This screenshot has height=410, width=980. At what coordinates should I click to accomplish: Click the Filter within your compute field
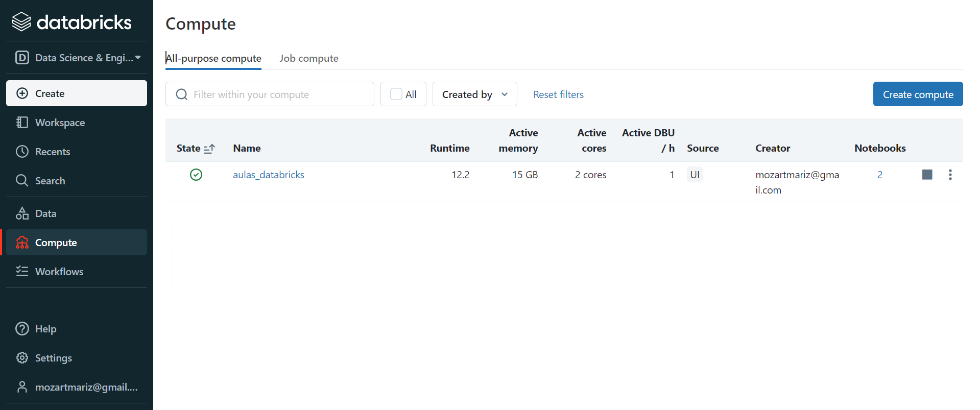[x=270, y=94]
